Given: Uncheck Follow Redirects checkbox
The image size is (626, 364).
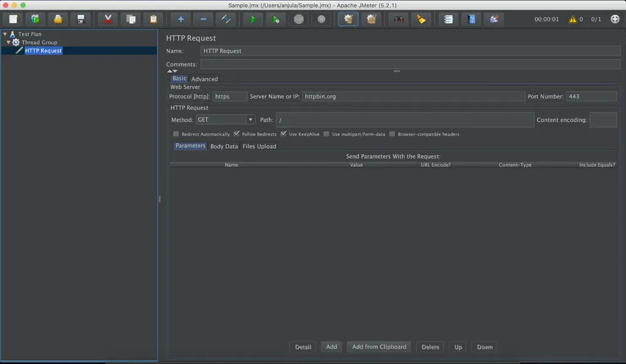Looking at the screenshot, I should (237, 134).
